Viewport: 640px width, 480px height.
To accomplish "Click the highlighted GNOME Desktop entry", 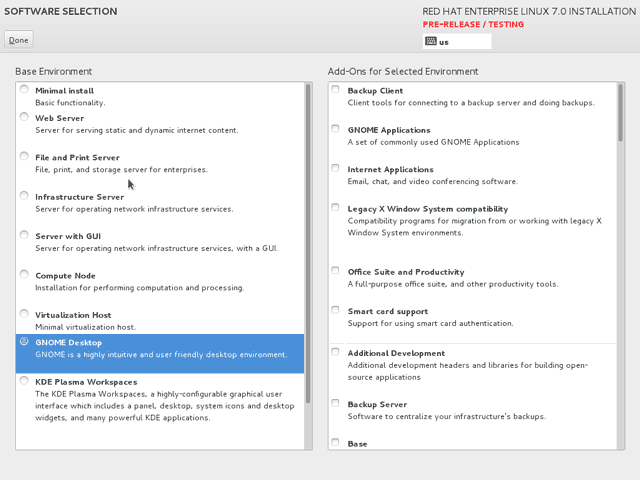I will coord(160,353).
